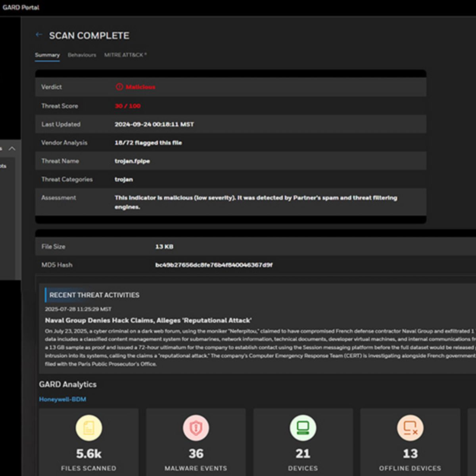Click the File Size row label
476x476 pixels.
(x=53, y=247)
